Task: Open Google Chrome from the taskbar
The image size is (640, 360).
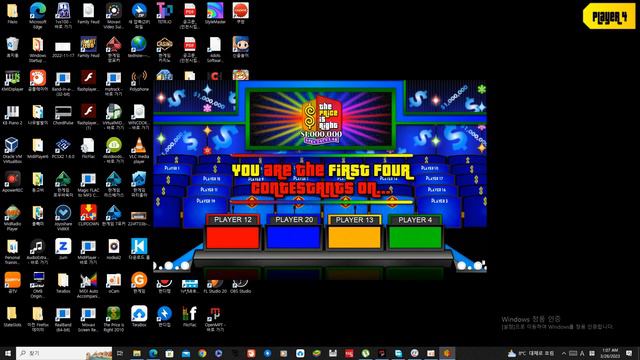Action: click(202, 353)
